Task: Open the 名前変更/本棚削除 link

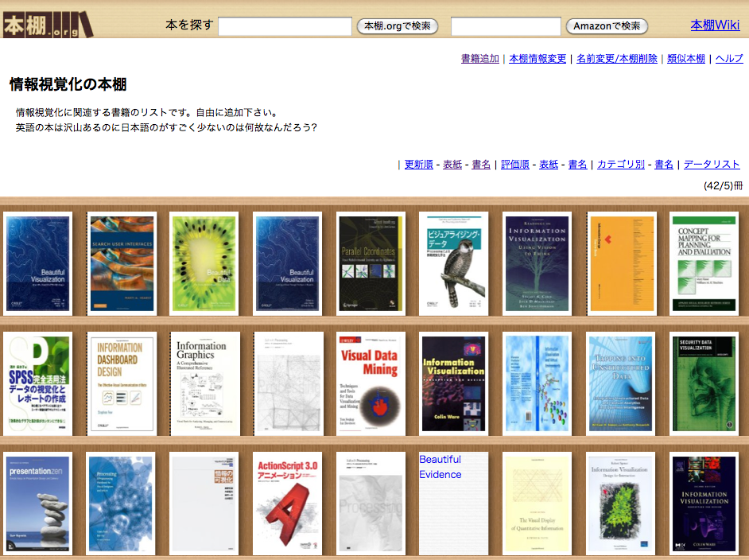Action: pos(617,58)
